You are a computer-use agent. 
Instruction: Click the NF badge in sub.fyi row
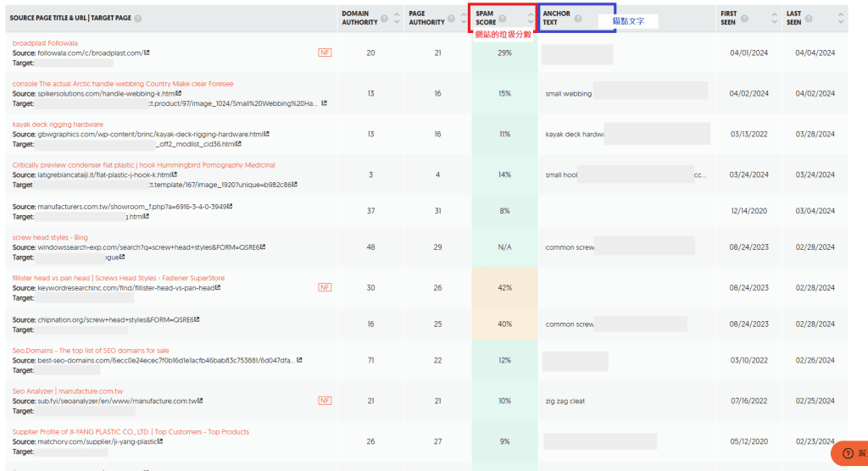pyautogui.click(x=325, y=400)
